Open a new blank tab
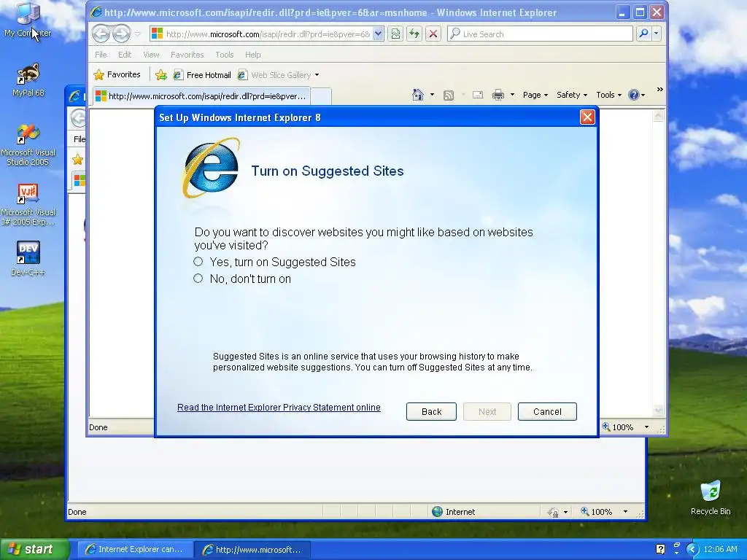Image resolution: width=747 pixels, height=560 pixels. pos(321,96)
